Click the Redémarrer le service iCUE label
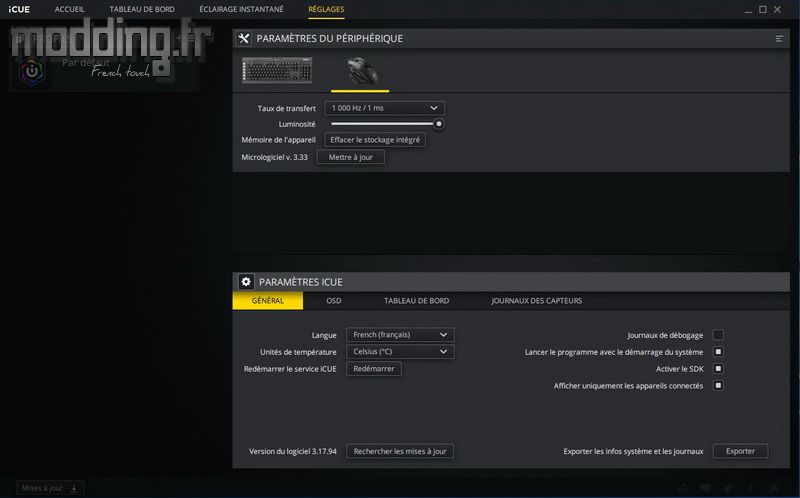Viewport: 800px width, 498px height. pyautogui.click(x=290, y=369)
